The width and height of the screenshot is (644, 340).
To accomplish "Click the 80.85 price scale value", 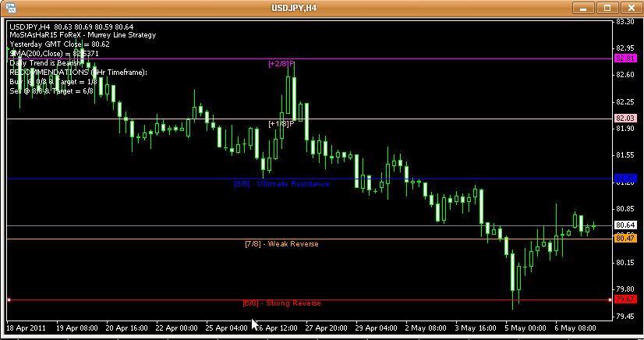I will 625,208.
